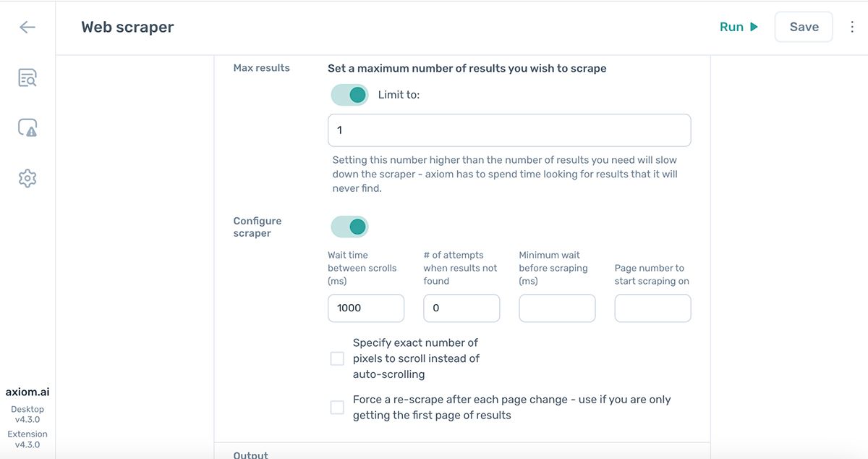868x459 pixels.
Task: Check the exact pixels to scroll option
Action: (337, 358)
